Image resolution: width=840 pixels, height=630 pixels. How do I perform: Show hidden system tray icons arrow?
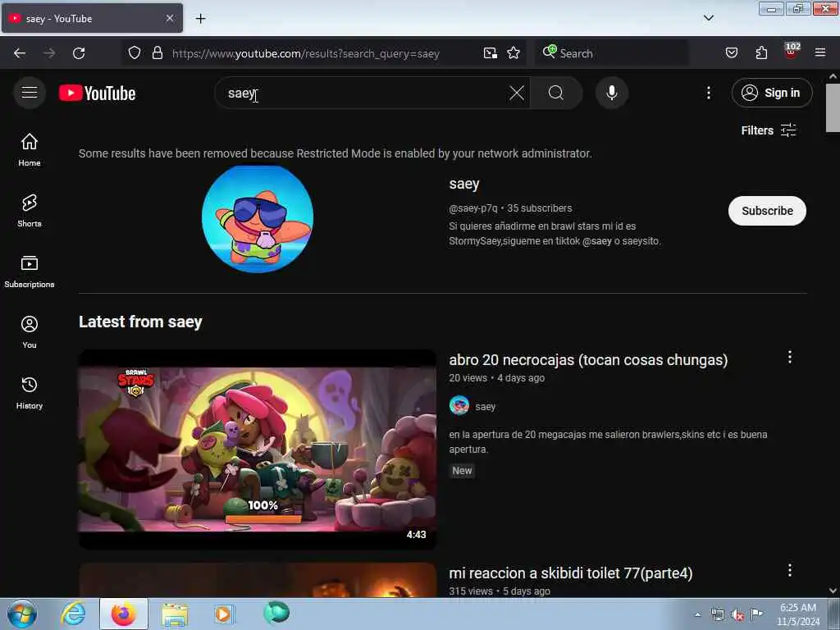tap(697, 614)
